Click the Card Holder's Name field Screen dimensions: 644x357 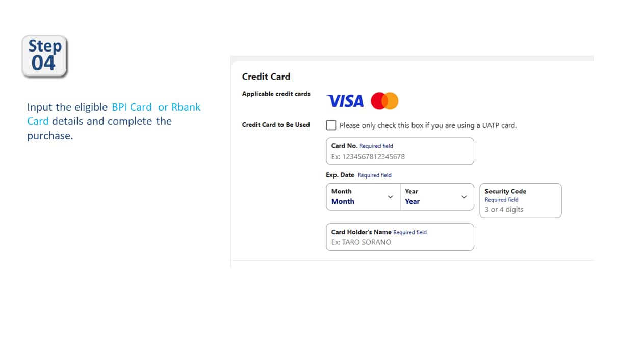pos(399,237)
